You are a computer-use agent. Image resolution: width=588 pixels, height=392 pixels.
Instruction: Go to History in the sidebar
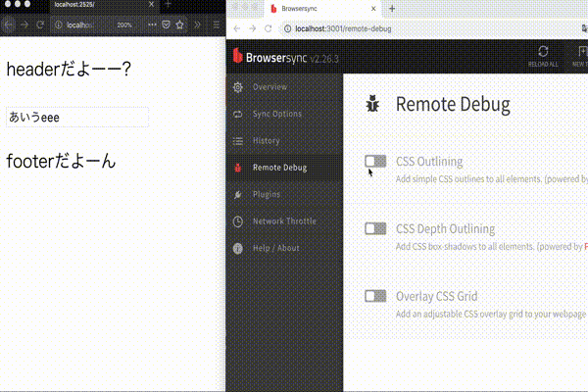[284, 141]
